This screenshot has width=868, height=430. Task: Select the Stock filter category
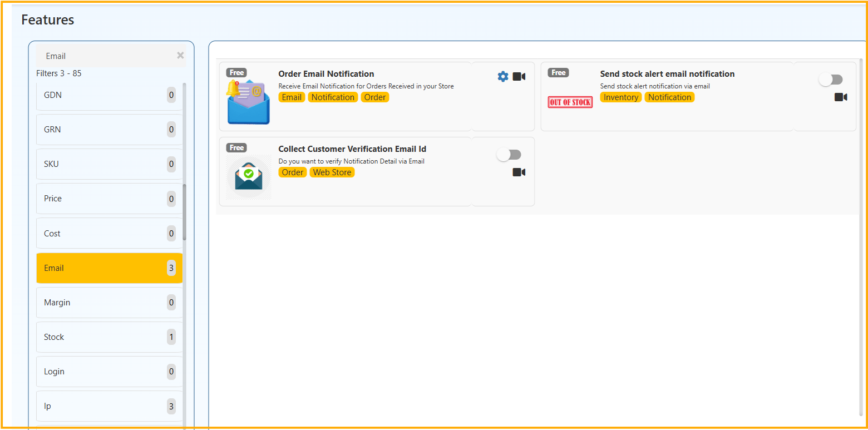tap(109, 337)
